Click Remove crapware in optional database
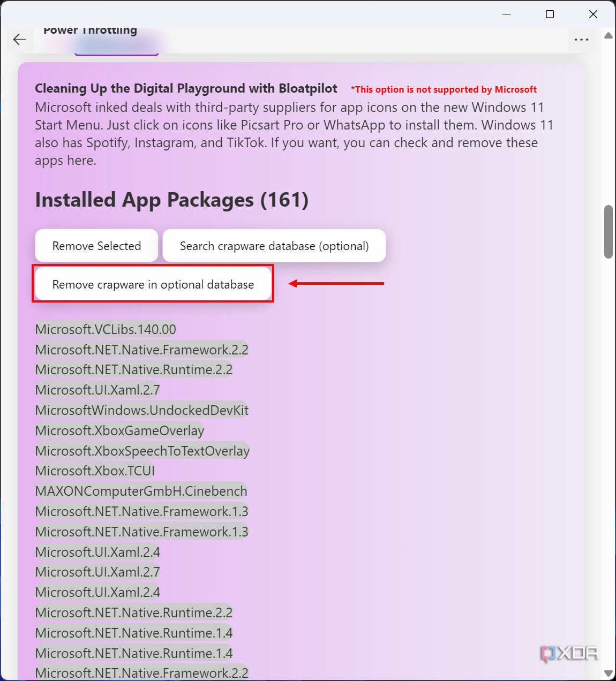616x681 pixels. pyautogui.click(x=153, y=284)
